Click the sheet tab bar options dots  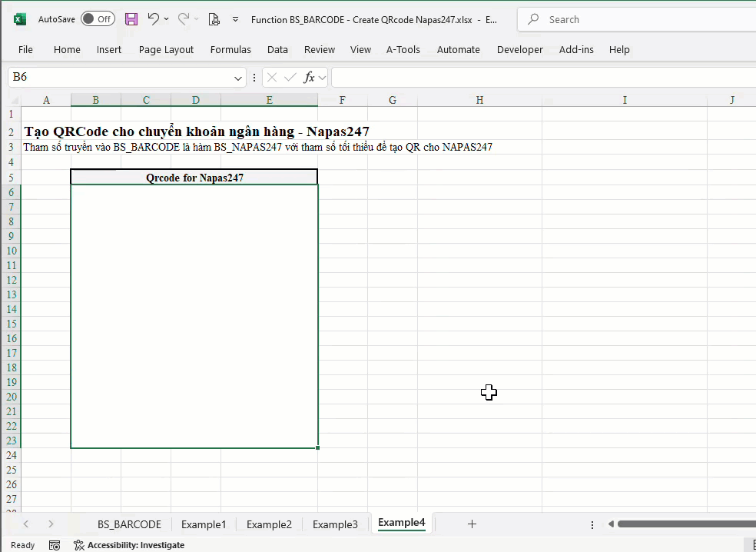pyautogui.click(x=592, y=524)
